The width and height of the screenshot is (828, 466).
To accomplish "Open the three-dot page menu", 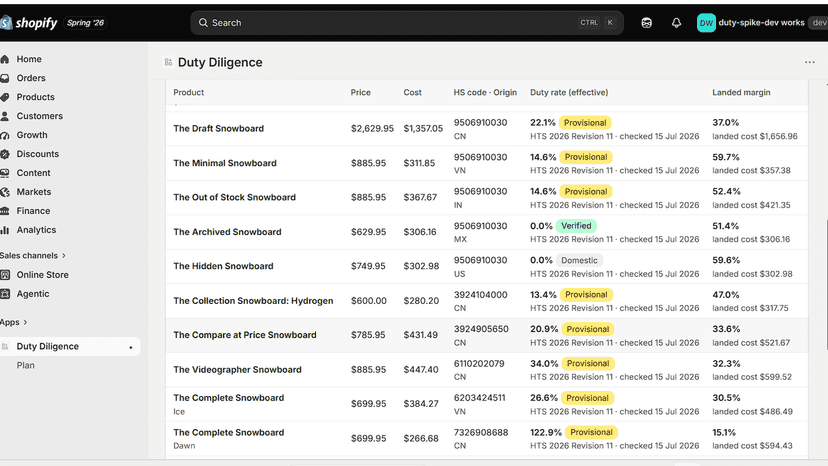I will pyautogui.click(x=810, y=62).
